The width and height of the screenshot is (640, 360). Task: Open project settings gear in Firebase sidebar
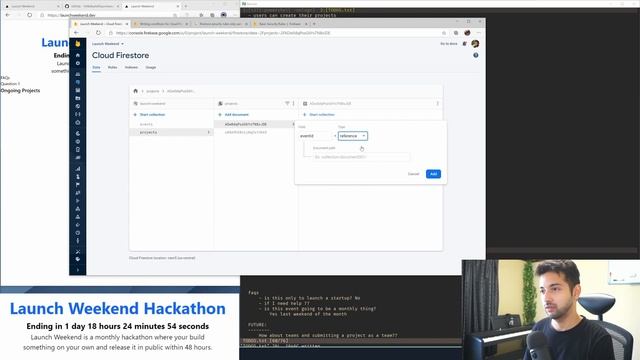(x=78, y=63)
